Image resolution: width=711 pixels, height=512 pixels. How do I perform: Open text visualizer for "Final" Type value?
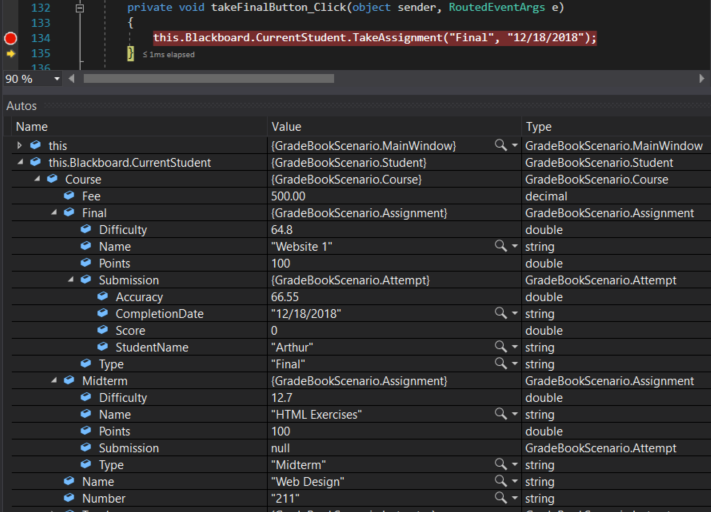[x=501, y=363]
